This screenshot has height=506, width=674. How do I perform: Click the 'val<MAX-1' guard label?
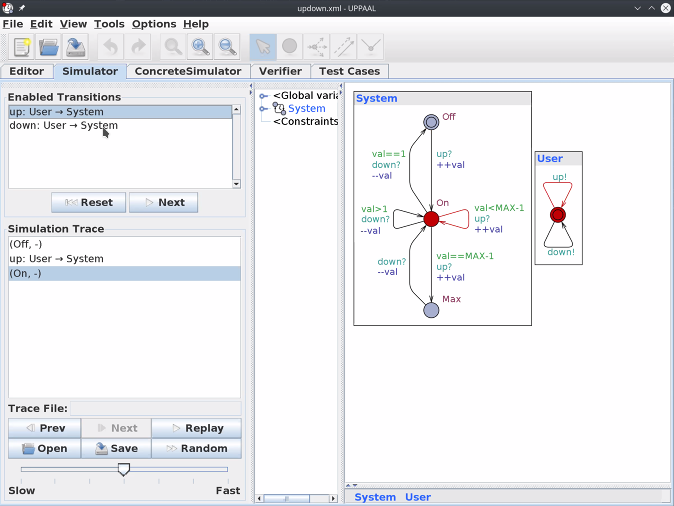499,208
